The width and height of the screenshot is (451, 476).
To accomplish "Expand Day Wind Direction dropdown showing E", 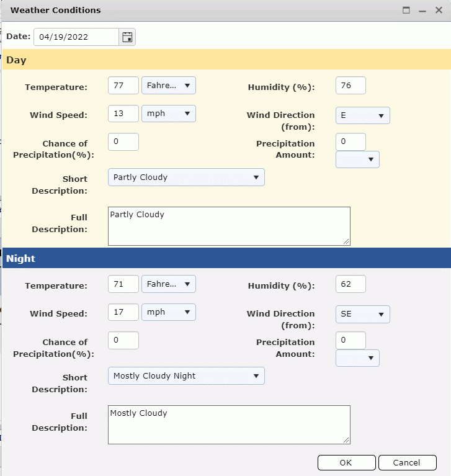I will point(363,115).
